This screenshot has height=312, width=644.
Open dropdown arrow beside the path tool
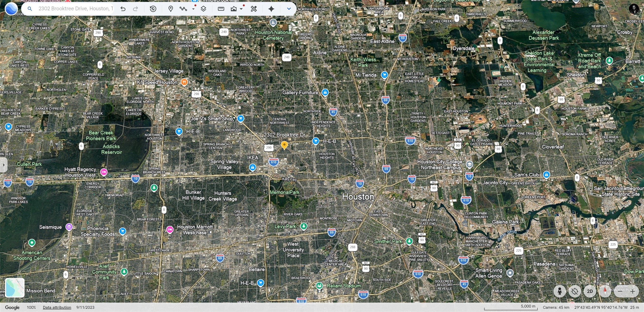[x=193, y=9]
